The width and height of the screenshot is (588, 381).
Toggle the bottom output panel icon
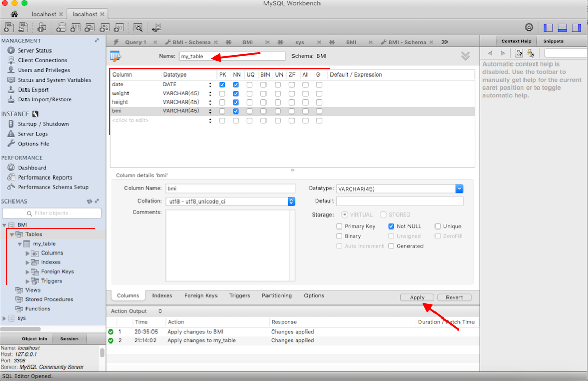point(562,28)
